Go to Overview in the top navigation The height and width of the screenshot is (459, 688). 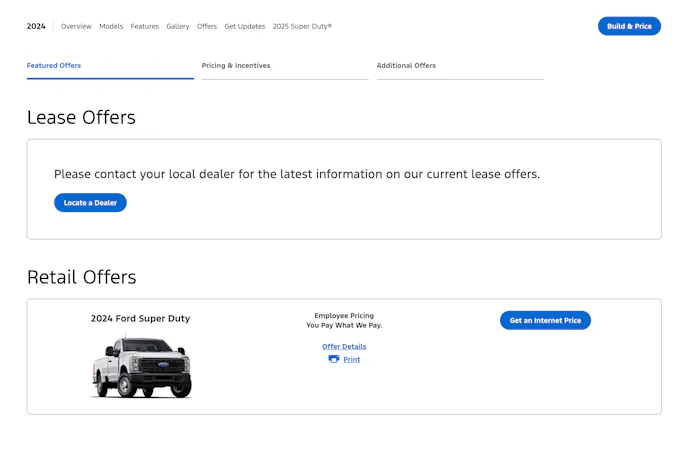[76, 26]
